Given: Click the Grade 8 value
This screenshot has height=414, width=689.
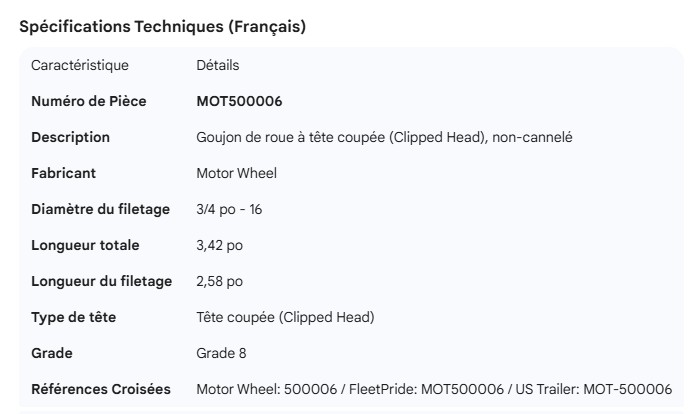Looking at the screenshot, I should 221,353.
